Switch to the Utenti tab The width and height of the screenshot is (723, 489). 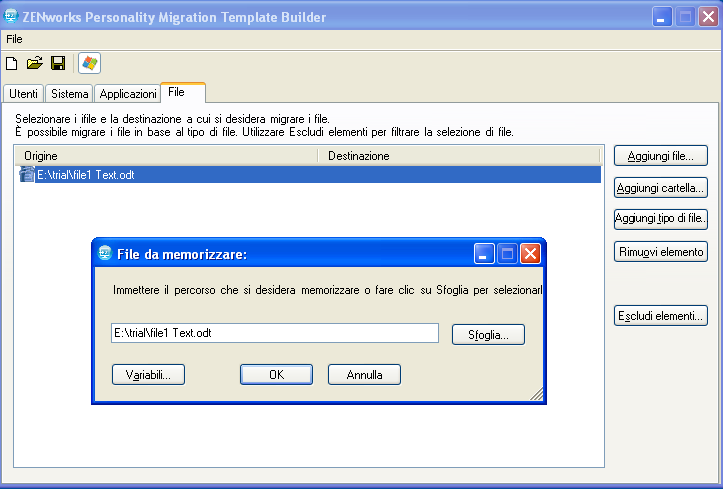click(23, 94)
